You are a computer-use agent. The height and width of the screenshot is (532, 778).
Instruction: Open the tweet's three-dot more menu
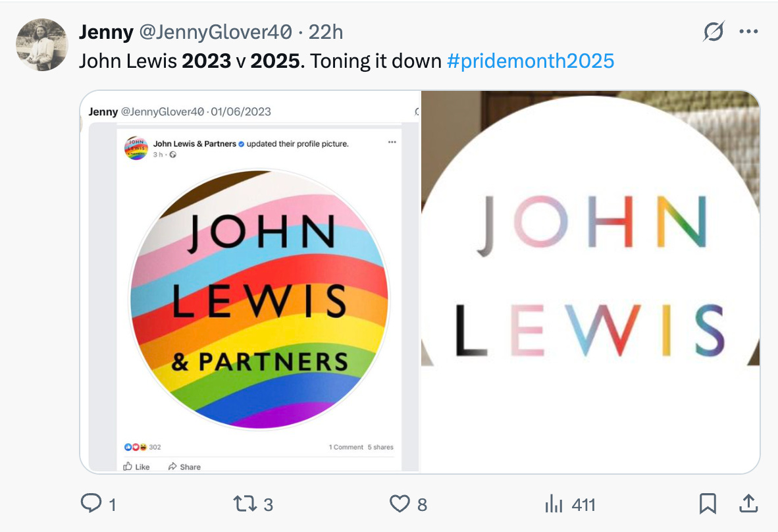point(748,32)
